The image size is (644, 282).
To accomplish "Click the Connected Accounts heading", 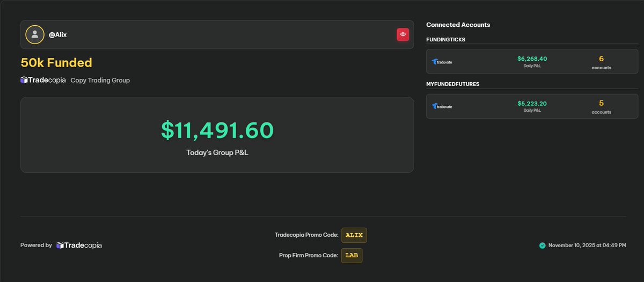I will point(458,25).
